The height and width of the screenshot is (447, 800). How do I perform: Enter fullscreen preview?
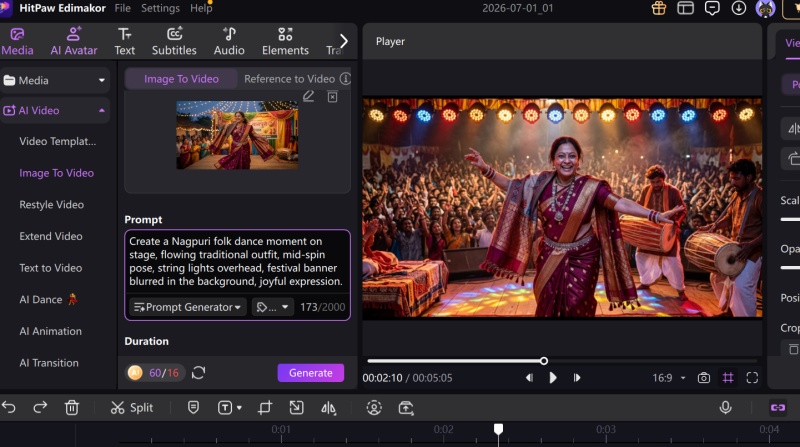point(752,378)
